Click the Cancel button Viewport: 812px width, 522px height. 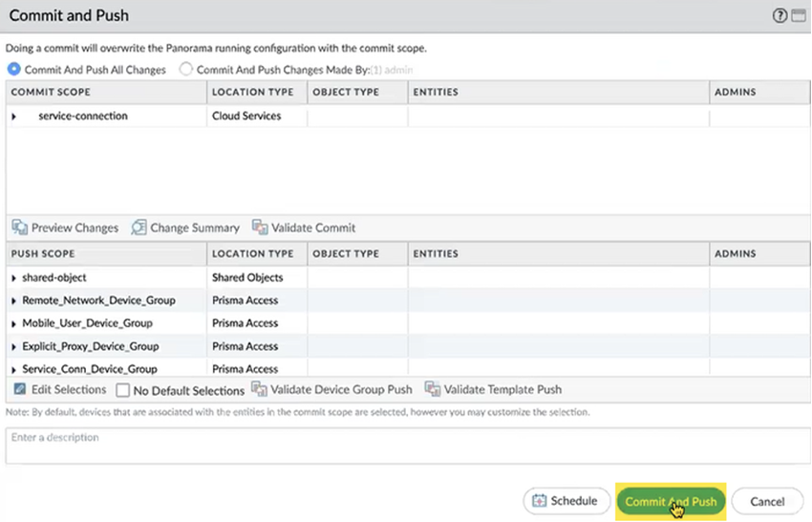click(x=767, y=501)
